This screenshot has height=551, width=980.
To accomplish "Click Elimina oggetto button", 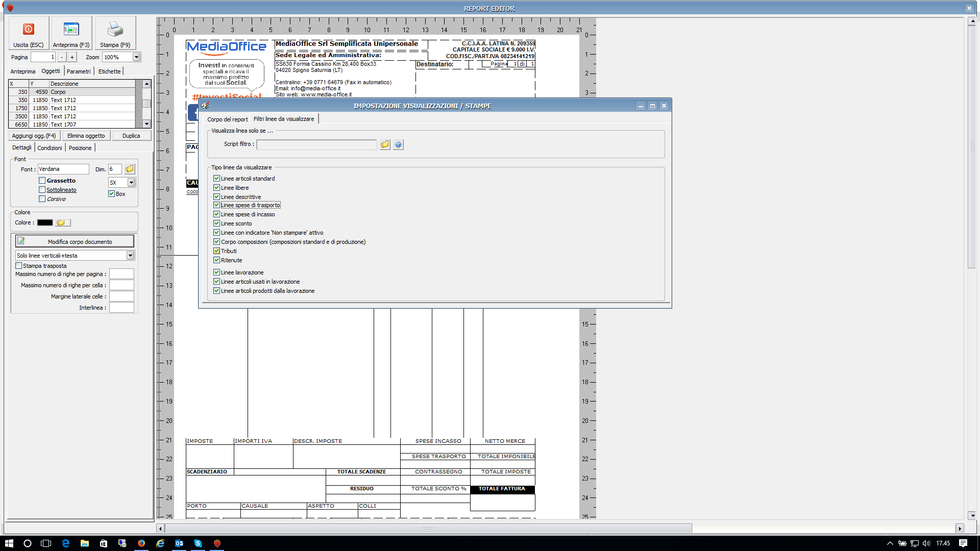I will click(86, 136).
